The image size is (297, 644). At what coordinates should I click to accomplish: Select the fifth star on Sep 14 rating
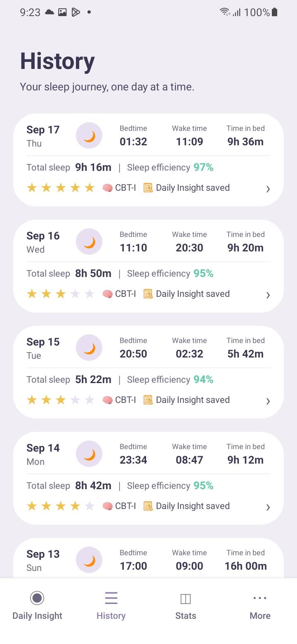[x=90, y=506]
